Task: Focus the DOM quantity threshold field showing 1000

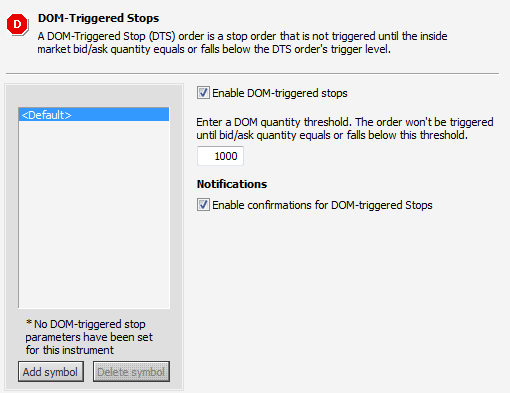Action: click(x=220, y=156)
